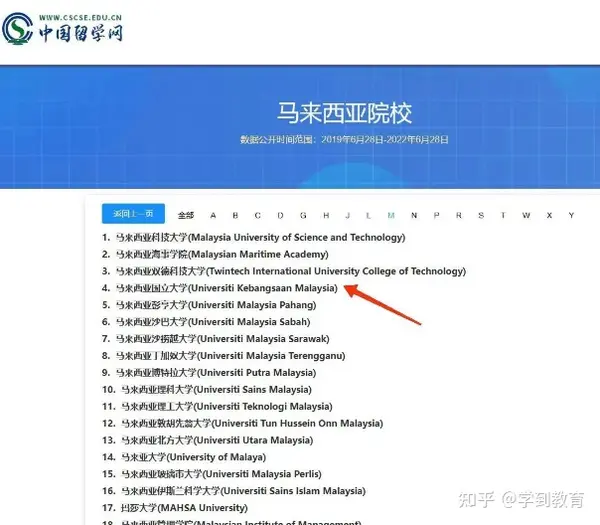Filter schools by letter S
Viewport: 600px width, 525px height.
point(481,215)
